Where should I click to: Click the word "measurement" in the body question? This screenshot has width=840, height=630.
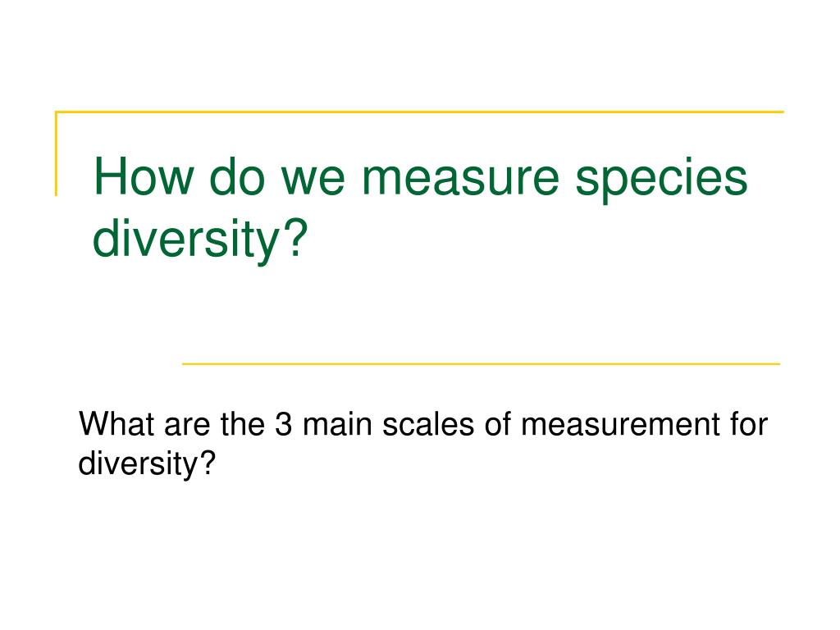[620, 425]
